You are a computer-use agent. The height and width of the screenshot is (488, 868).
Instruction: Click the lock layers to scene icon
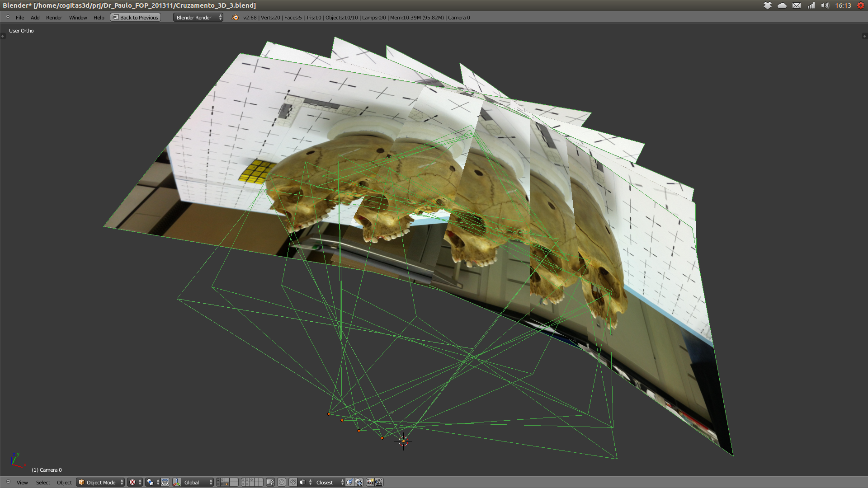(270, 482)
